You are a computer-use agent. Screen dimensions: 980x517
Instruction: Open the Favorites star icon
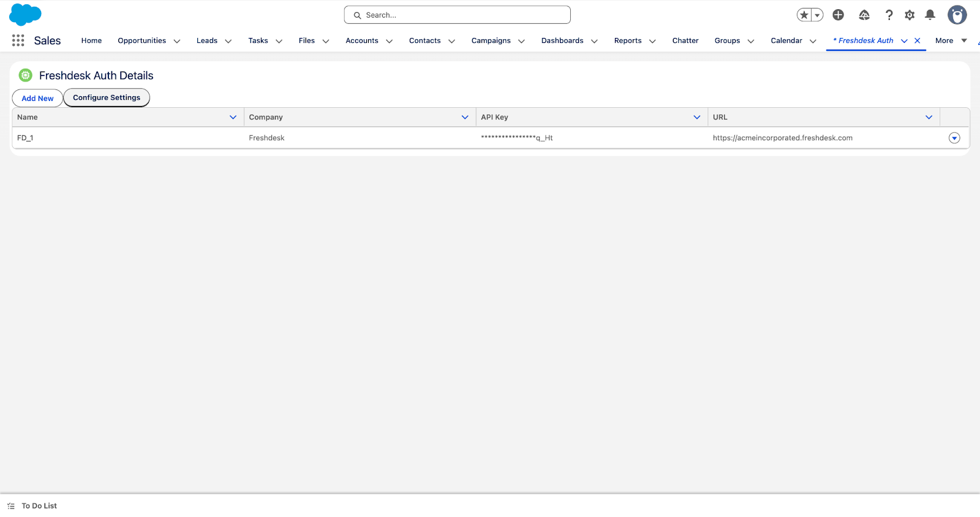tap(804, 15)
